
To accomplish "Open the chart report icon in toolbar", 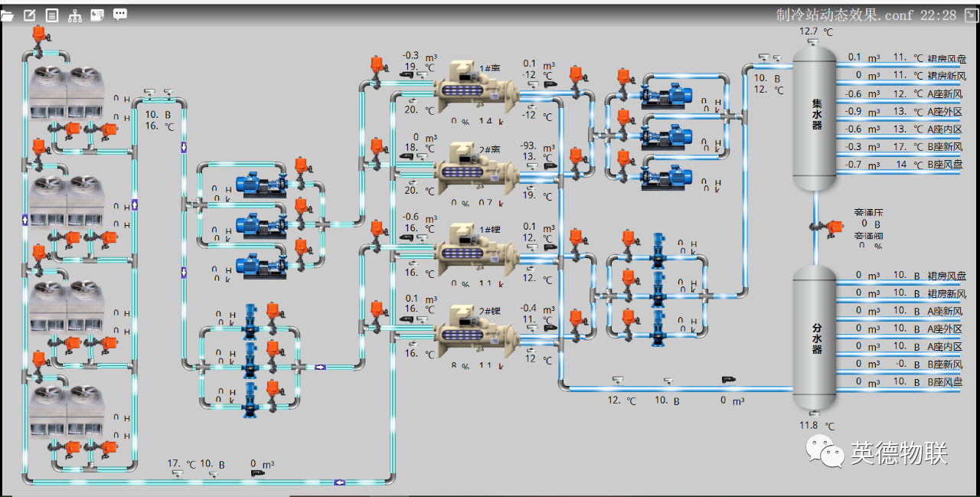I will coord(97,15).
